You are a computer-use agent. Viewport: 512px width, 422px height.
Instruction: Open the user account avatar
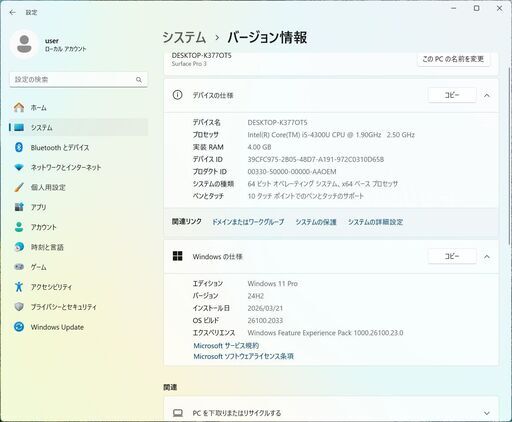pos(24,44)
